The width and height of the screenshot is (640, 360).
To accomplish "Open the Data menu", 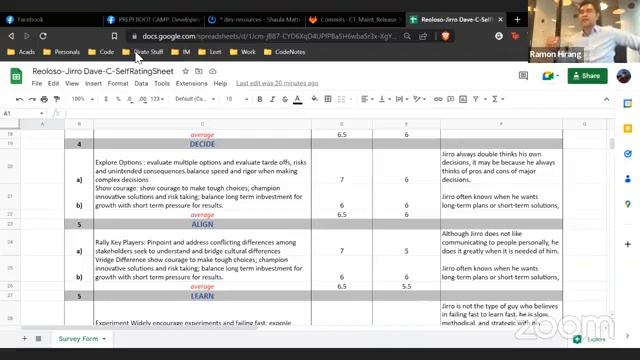I will point(141,83).
